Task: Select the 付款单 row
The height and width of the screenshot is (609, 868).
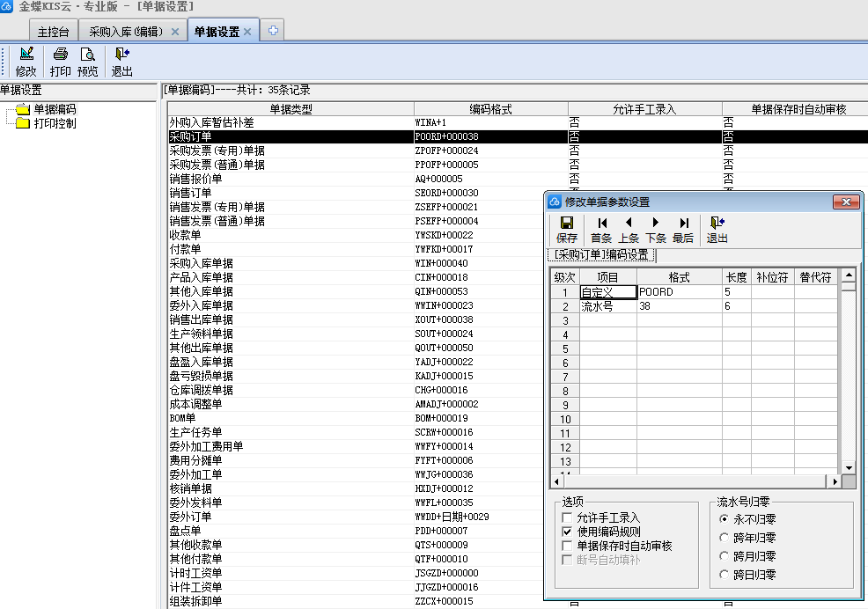Action: [356, 249]
